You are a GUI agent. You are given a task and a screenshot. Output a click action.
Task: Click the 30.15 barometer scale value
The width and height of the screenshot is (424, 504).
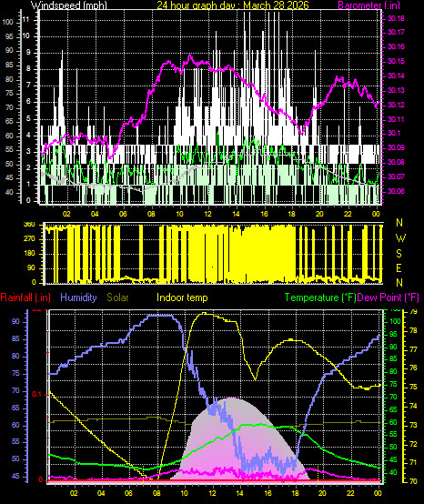click(396, 61)
